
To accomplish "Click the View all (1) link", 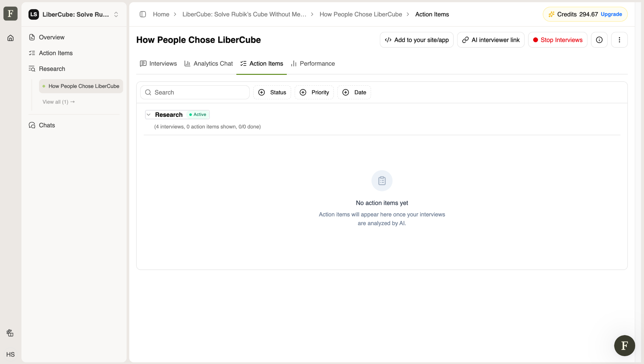I will (58, 102).
